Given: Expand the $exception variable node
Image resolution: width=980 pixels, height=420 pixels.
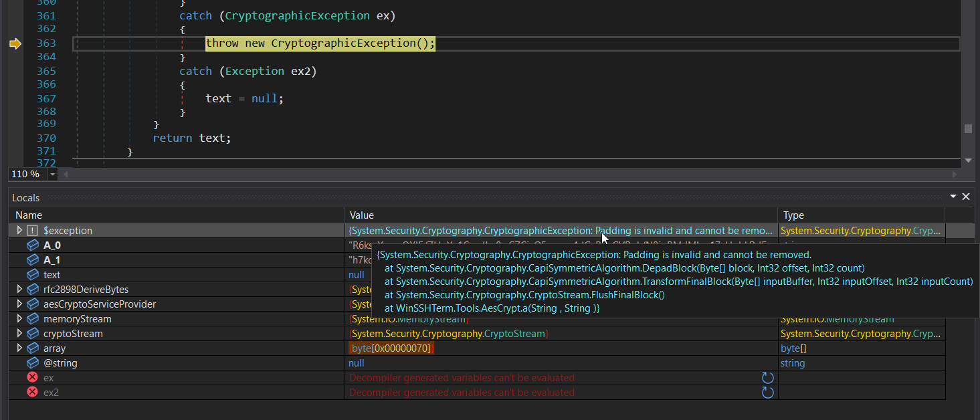Looking at the screenshot, I should (19, 231).
